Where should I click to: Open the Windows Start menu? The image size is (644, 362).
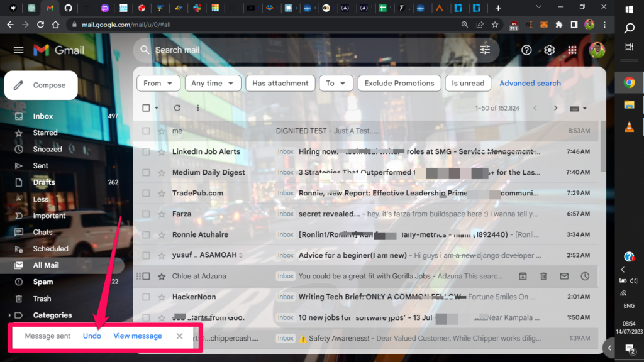click(629, 9)
